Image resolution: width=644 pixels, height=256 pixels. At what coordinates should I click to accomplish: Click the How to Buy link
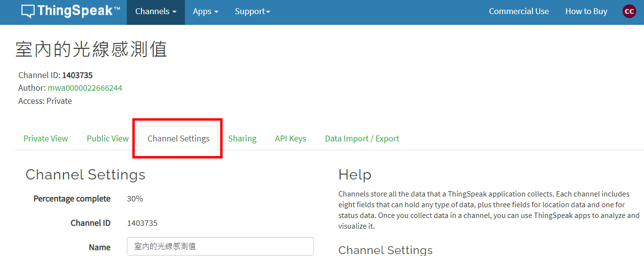click(586, 12)
